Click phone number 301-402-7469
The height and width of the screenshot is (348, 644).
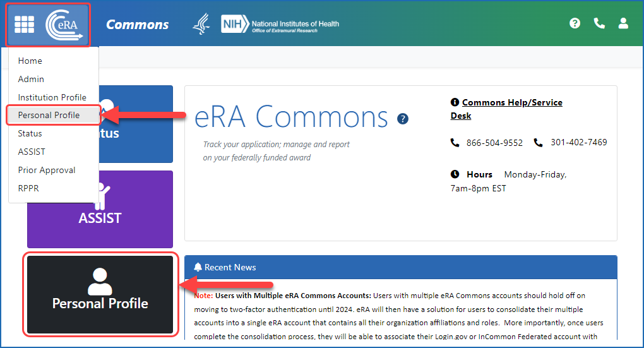click(x=579, y=142)
